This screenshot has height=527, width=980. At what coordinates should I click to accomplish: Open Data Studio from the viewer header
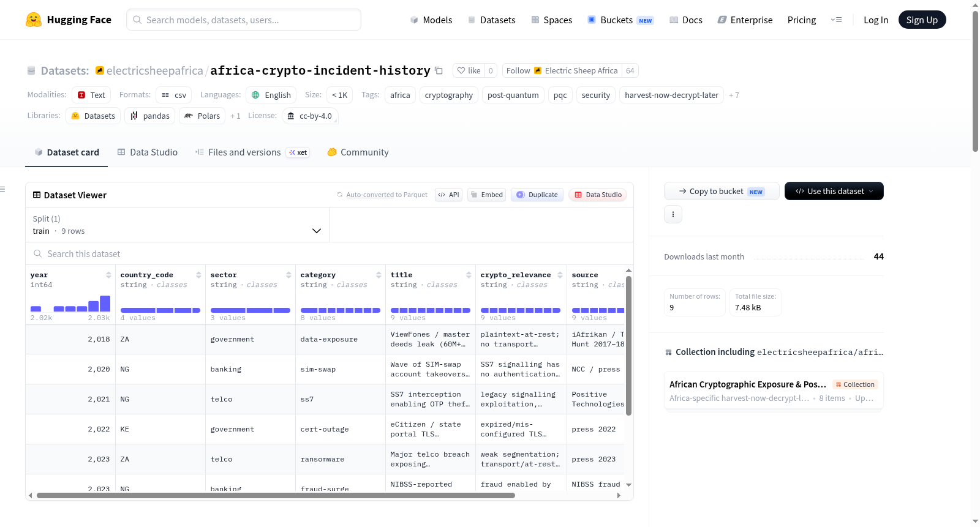click(x=597, y=195)
